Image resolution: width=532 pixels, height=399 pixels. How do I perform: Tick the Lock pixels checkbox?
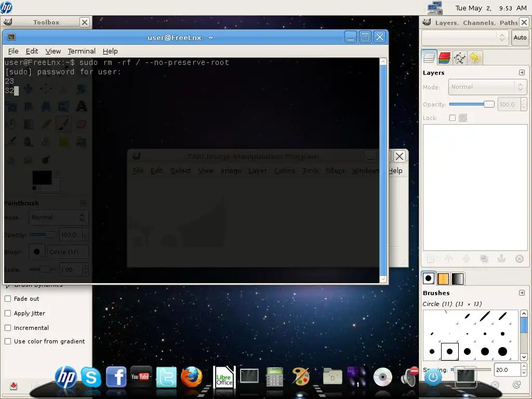click(x=453, y=118)
